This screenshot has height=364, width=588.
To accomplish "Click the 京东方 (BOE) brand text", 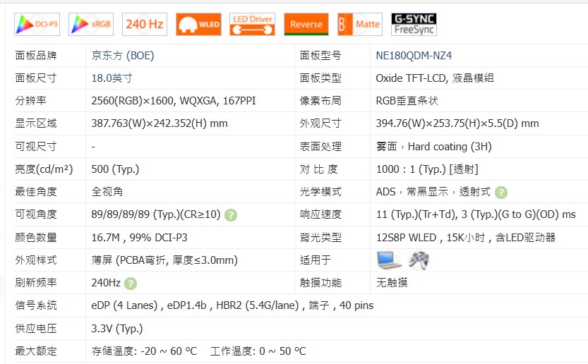I will click(x=122, y=56).
